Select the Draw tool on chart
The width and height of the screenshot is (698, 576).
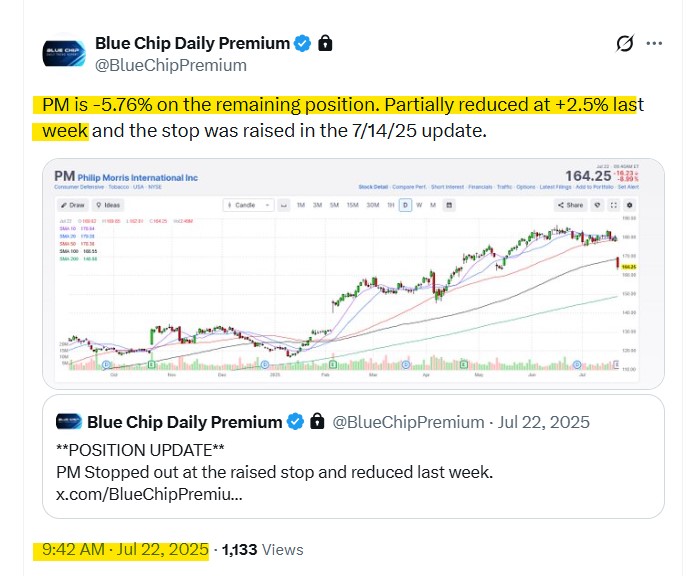[x=72, y=205]
